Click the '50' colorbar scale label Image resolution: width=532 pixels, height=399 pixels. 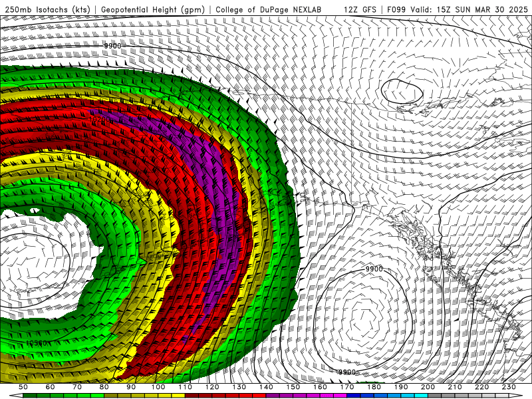(23, 387)
